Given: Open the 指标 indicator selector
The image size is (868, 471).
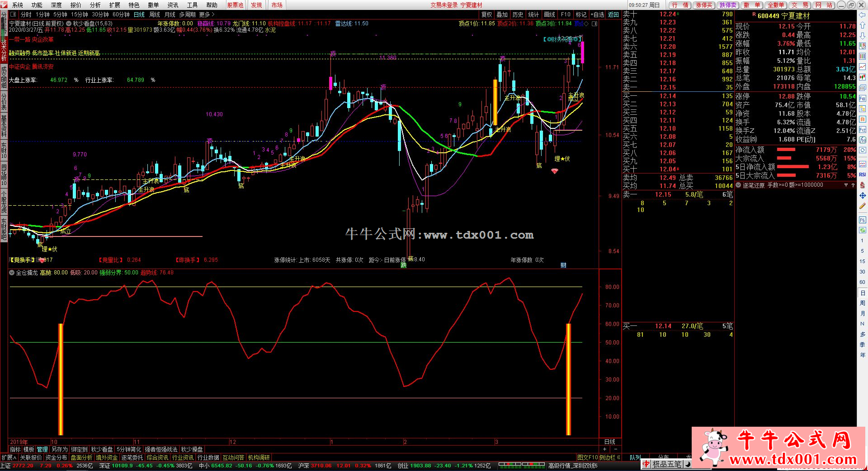Looking at the screenshot, I should (15, 449).
